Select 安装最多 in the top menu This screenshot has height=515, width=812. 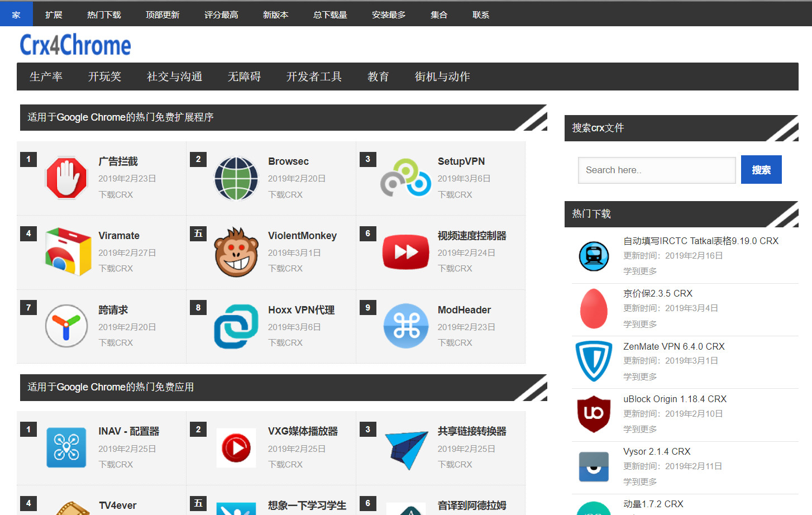point(389,15)
